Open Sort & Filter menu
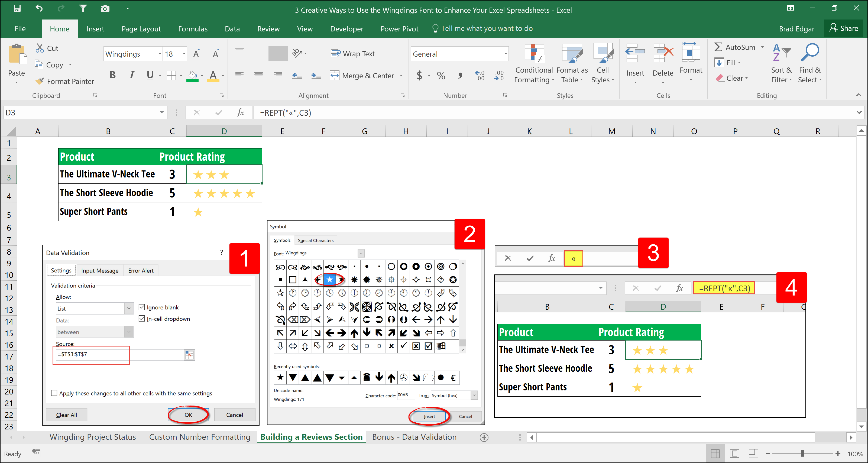868x463 pixels. coord(781,64)
